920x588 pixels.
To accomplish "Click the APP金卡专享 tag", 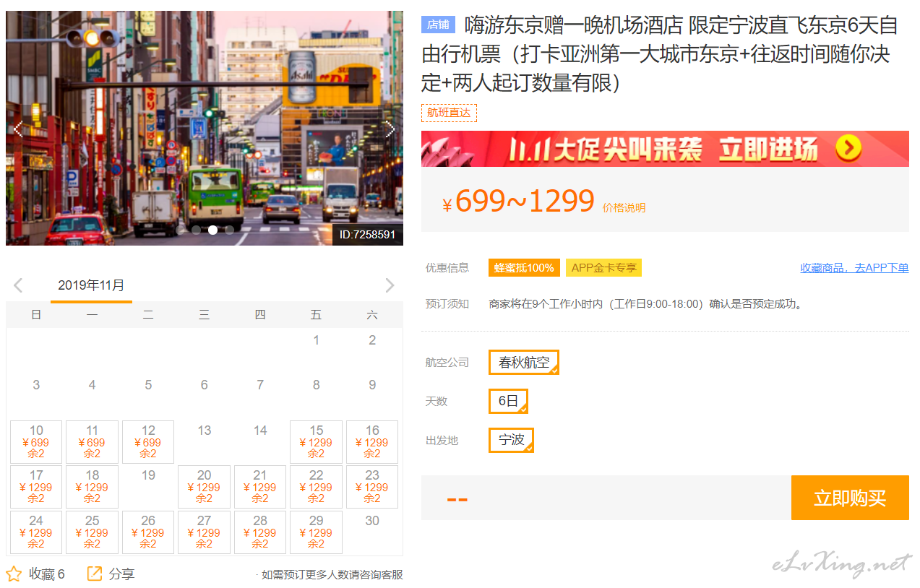I will tap(604, 268).
